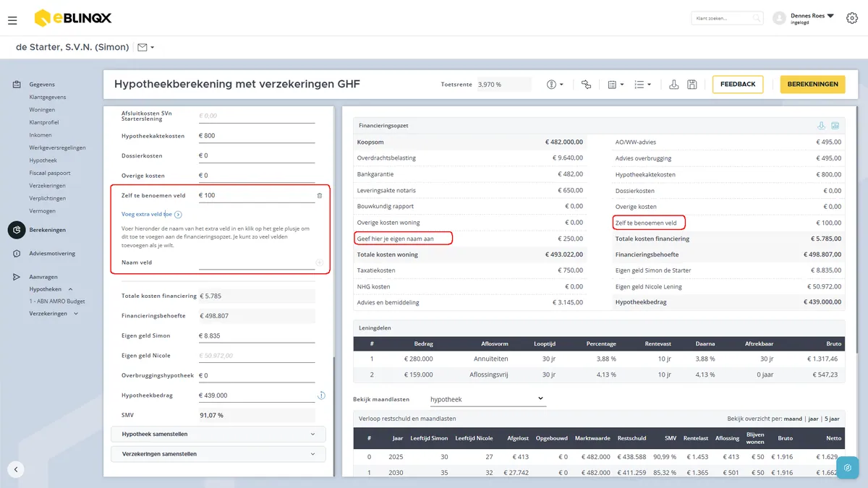Save the calculation with the floppy icon

[x=692, y=85]
